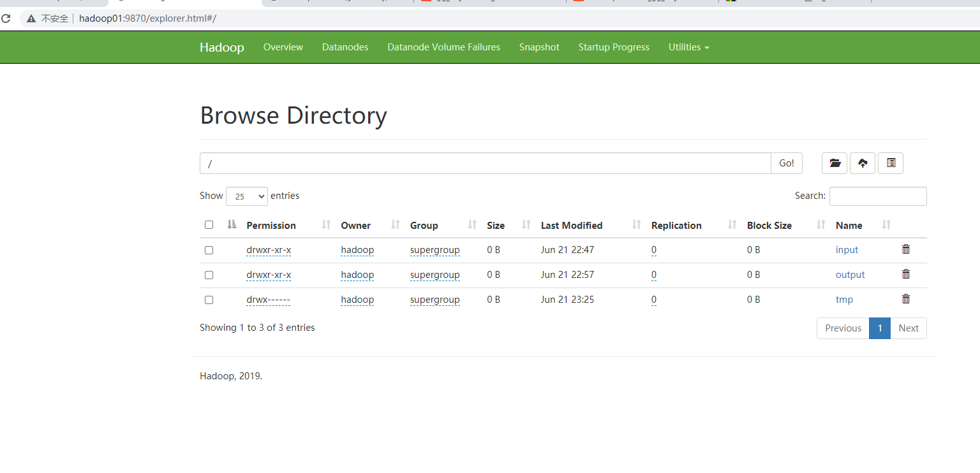Check the box for the input row

[x=209, y=250]
